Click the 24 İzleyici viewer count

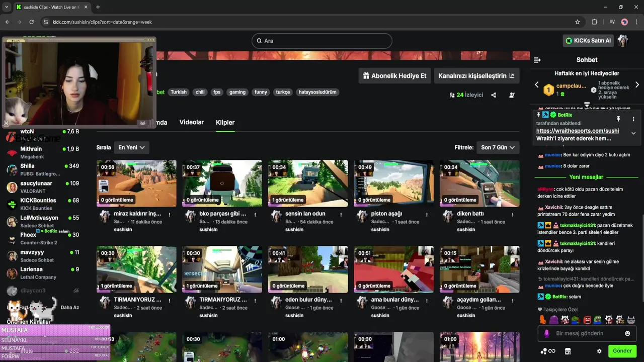[466, 95]
